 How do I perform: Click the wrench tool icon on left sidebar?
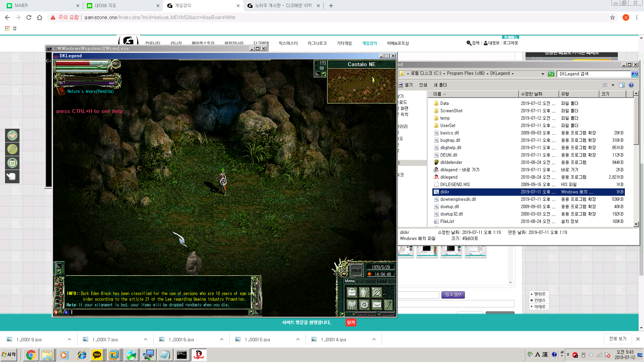click(12, 149)
